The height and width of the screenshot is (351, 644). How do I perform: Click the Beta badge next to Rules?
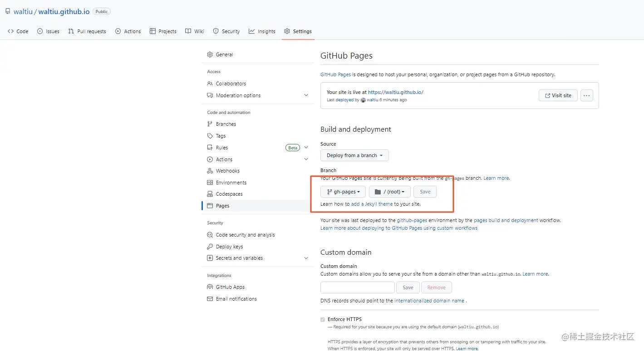(293, 148)
